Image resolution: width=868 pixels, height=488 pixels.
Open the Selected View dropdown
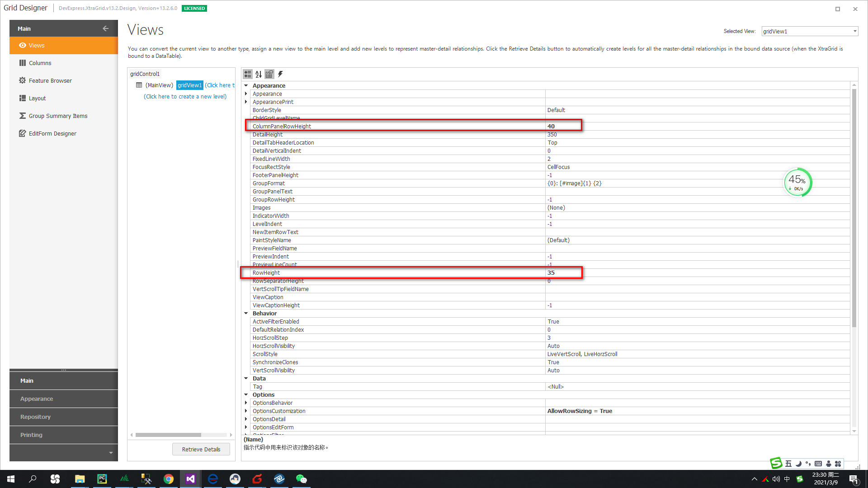click(x=854, y=31)
